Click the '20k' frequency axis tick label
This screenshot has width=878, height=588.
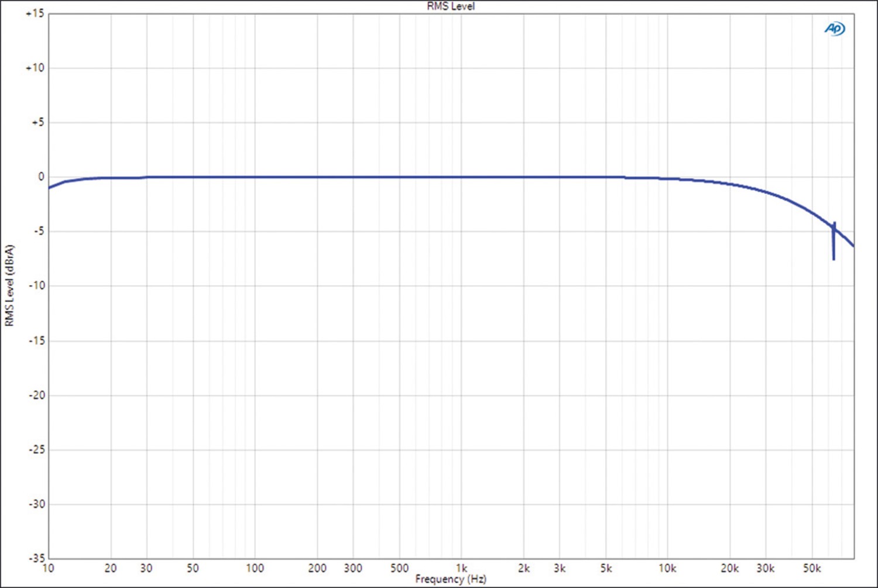730,568
